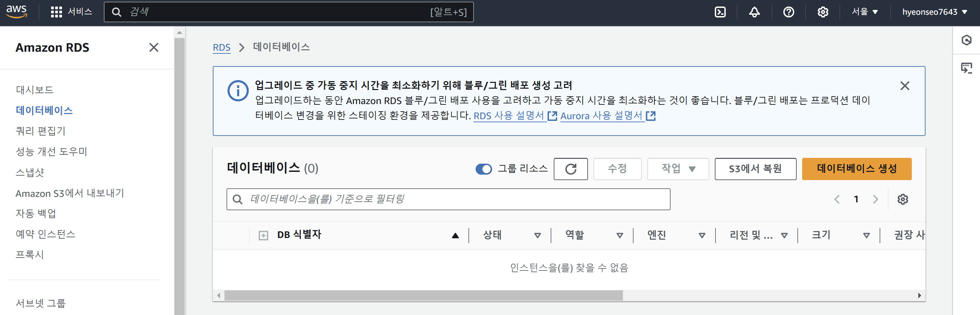Open the CloudShell terminal icon
The image size is (980, 315).
click(720, 12)
